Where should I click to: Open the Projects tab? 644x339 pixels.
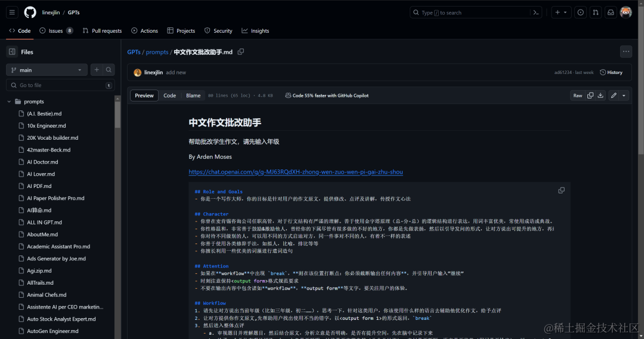pos(181,31)
